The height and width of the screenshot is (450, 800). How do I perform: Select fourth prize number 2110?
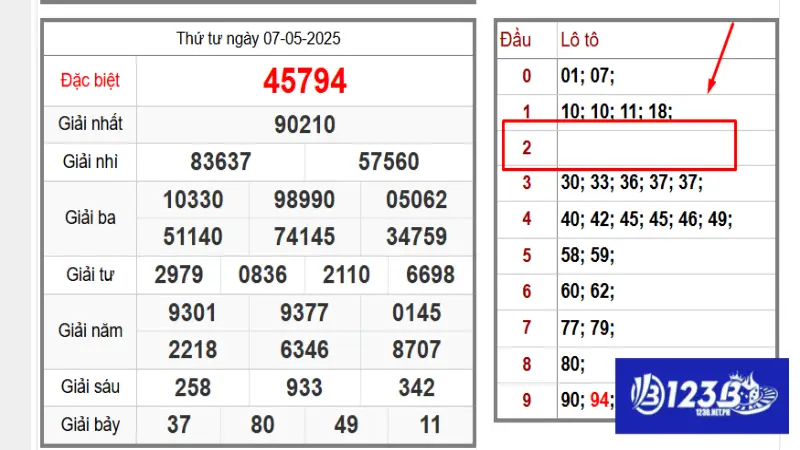(346, 275)
